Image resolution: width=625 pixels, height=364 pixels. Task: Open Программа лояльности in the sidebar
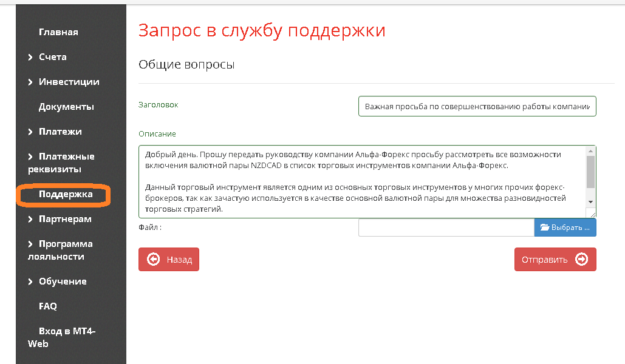point(60,250)
